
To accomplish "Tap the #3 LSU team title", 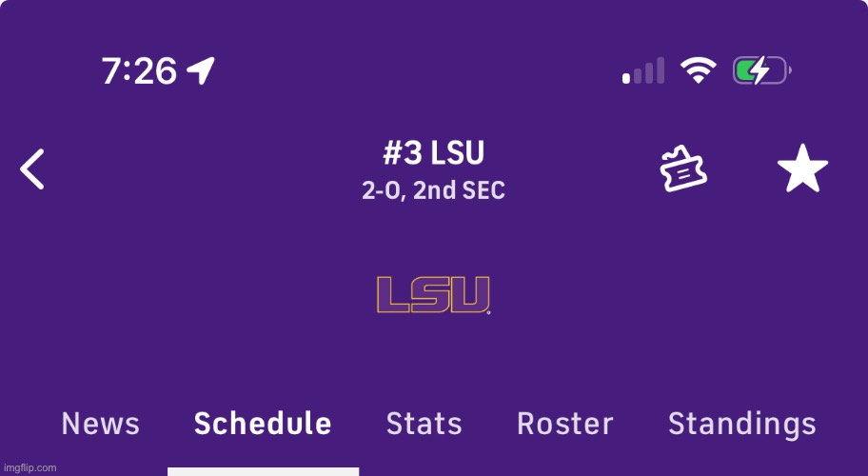I will [x=433, y=153].
